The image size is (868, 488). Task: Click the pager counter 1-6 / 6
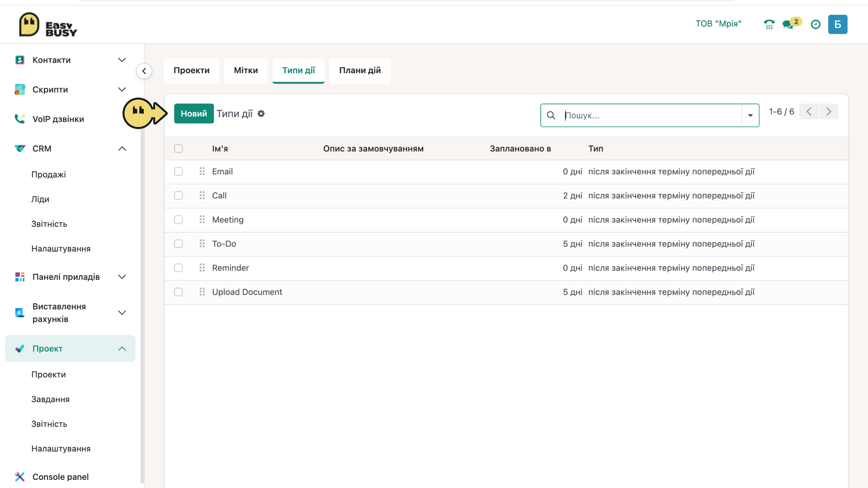(x=782, y=112)
